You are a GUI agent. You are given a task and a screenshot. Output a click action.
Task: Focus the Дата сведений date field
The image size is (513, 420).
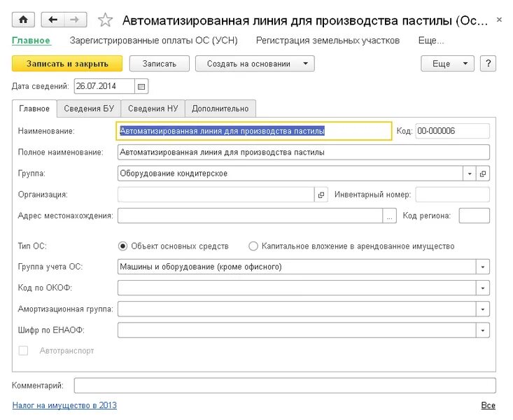104,86
